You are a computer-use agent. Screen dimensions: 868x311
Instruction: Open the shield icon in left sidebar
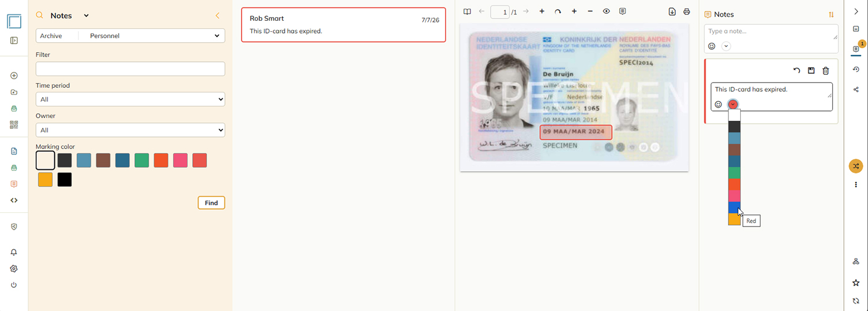click(14, 227)
